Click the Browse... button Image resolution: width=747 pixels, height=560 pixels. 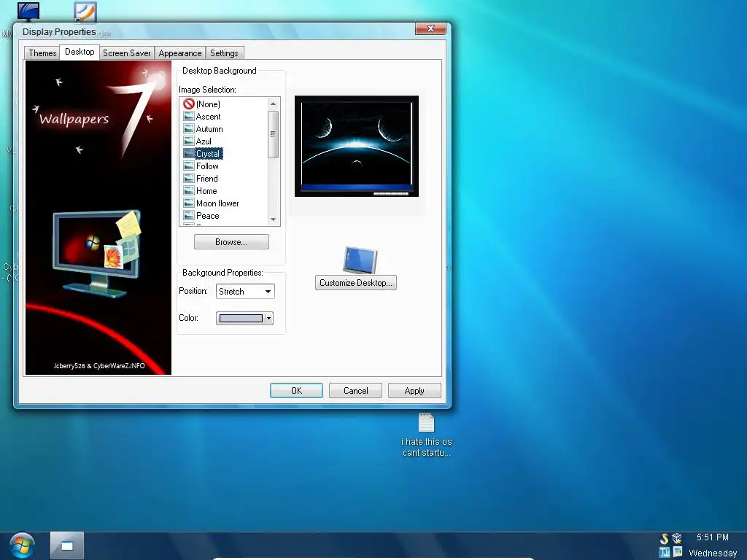tap(231, 242)
